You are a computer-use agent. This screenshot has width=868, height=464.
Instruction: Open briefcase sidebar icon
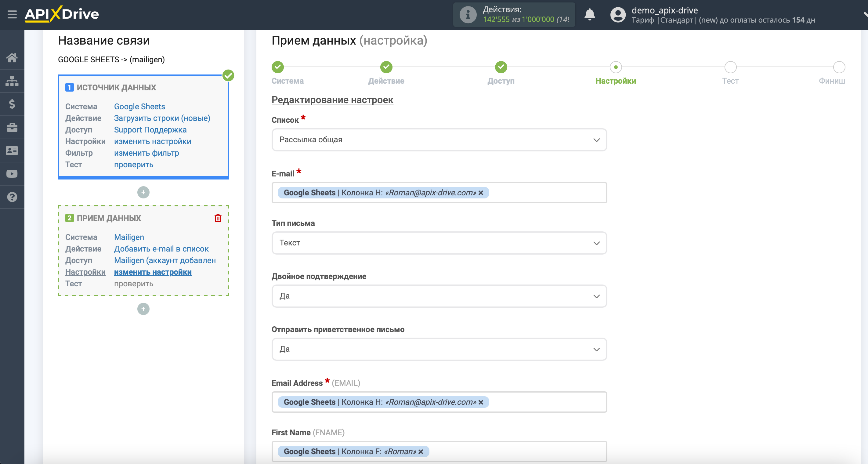point(12,127)
